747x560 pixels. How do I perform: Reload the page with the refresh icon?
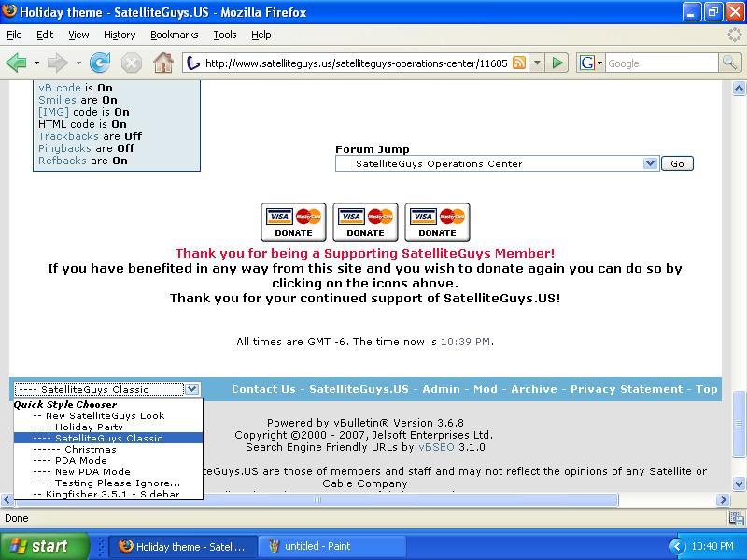point(100,63)
